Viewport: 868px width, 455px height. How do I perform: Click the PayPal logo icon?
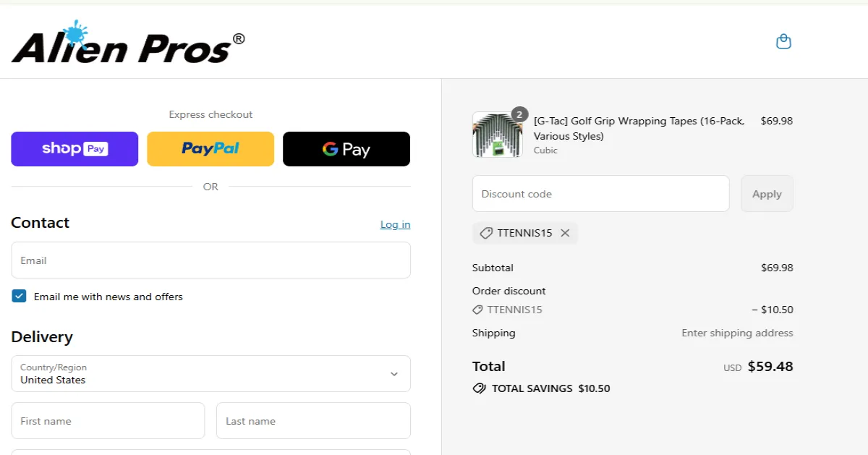pyautogui.click(x=210, y=149)
